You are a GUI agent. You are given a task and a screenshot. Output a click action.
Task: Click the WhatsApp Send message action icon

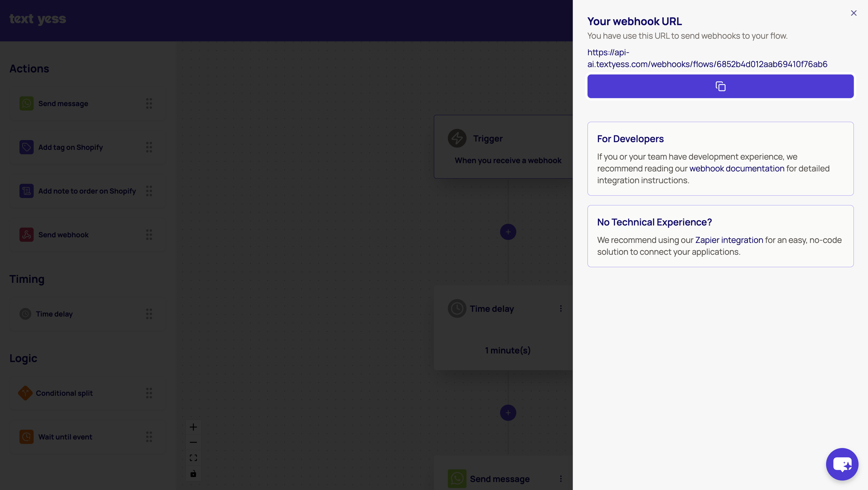coord(26,103)
